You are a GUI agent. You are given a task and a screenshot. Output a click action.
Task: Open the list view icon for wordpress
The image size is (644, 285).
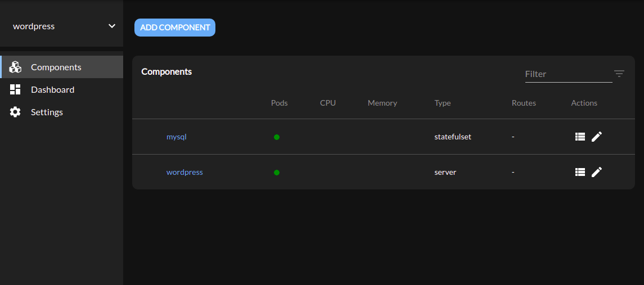(x=580, y=172)
